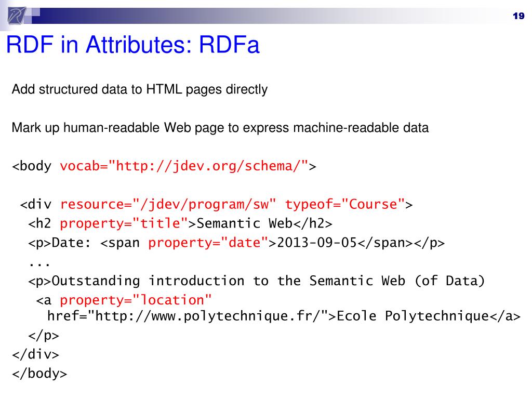Click property="title" attribute text
Screen dimensions: 532x399
(124, 223)
